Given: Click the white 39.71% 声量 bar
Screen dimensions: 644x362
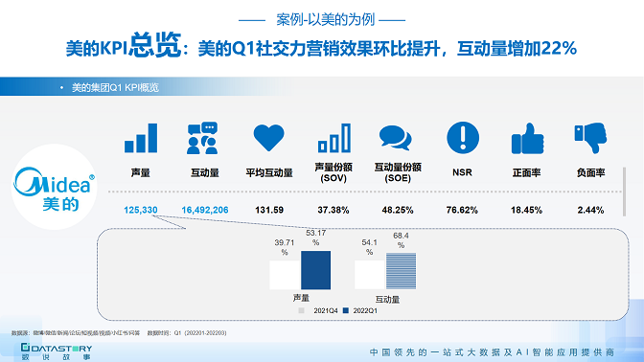Looking at the screenshot, I should click(x=285, y=275).
